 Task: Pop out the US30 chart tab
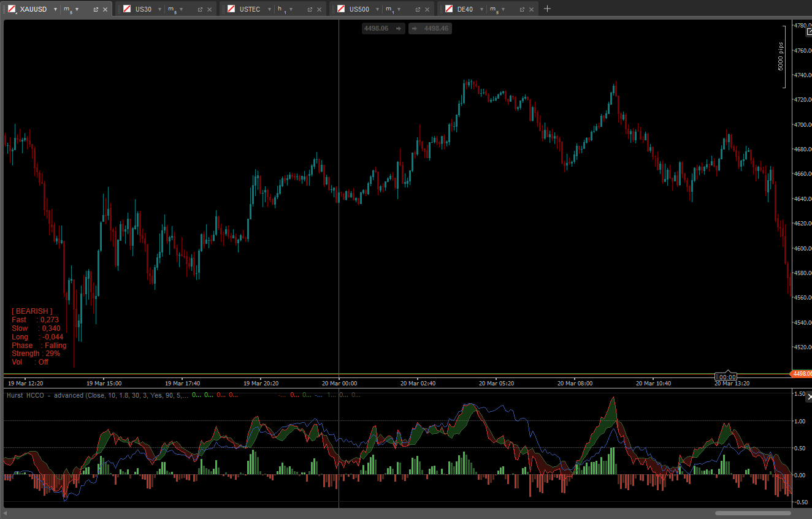coord(200,9)
